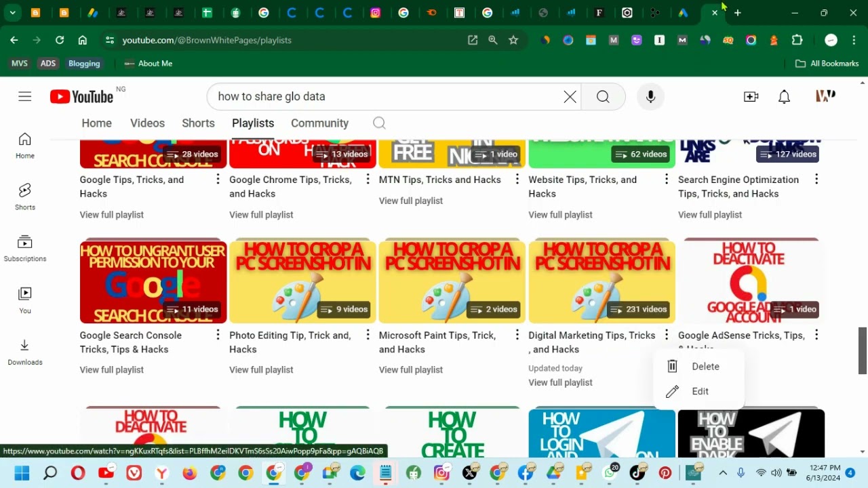
Task: View full playlist for Digital Marketing Tips
Action: tap(560, 382)
